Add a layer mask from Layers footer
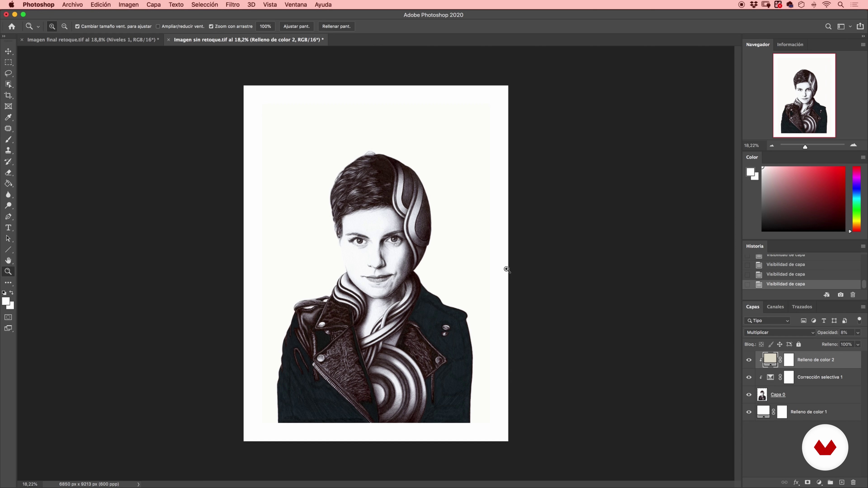 (x=808, y=482)
